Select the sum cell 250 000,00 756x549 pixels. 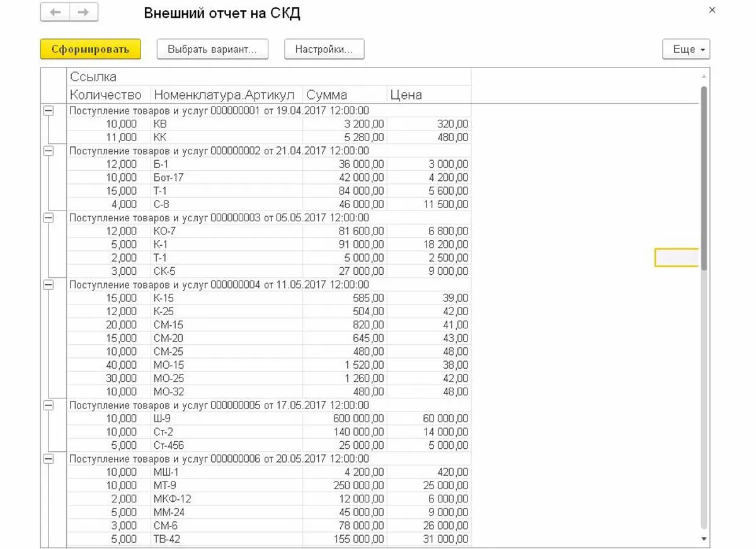(x=345, y=485)
